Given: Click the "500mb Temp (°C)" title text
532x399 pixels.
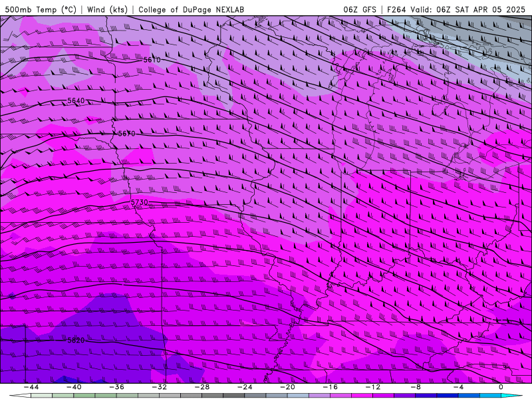Looking at the screenshot, I should click(41, 9).
